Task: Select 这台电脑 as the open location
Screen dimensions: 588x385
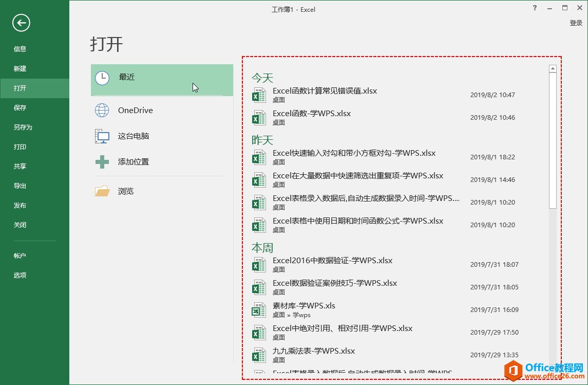Action: [x=162, y=136]
